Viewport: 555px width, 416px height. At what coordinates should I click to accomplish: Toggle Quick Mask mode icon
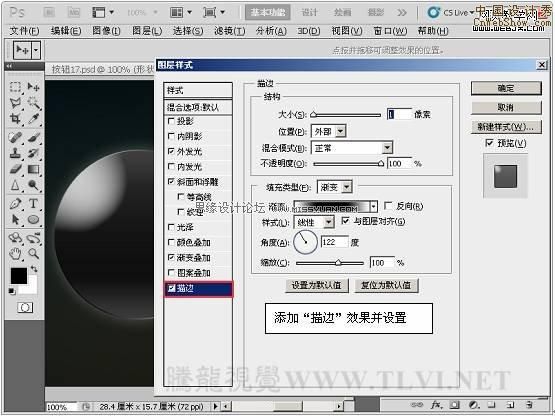(x=25, y=307)
